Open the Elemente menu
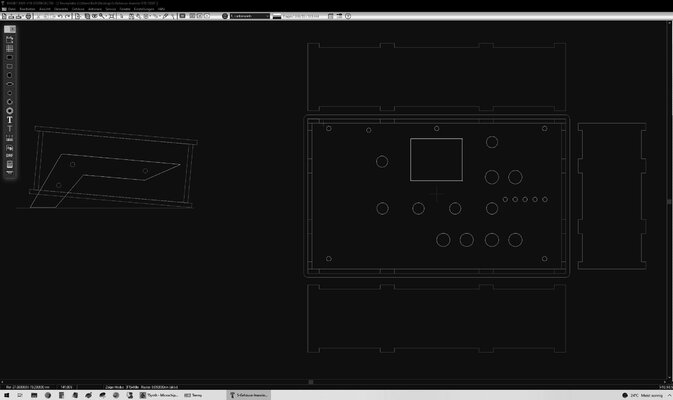The image size is (673, 400). pos(61,9)
